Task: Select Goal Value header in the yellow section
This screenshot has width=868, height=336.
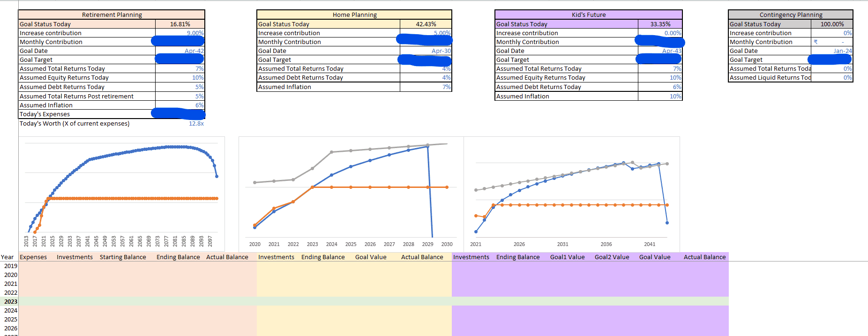Action: tap(371, 257)
